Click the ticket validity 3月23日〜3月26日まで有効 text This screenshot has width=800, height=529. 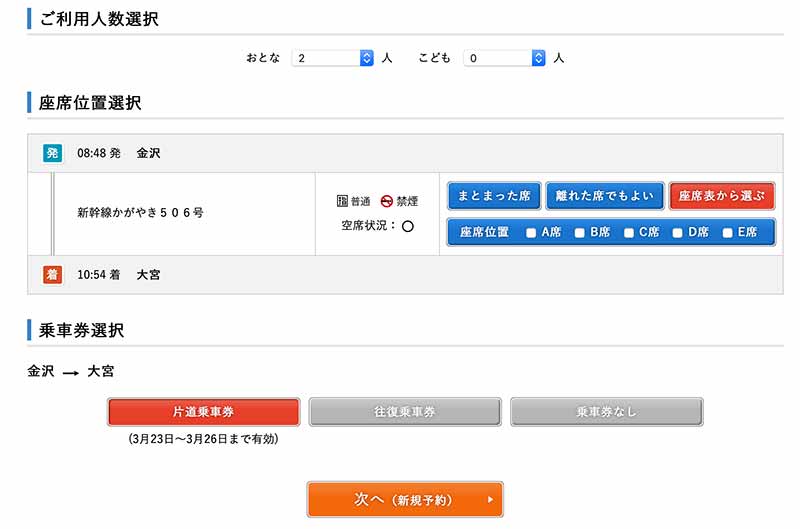203,439
